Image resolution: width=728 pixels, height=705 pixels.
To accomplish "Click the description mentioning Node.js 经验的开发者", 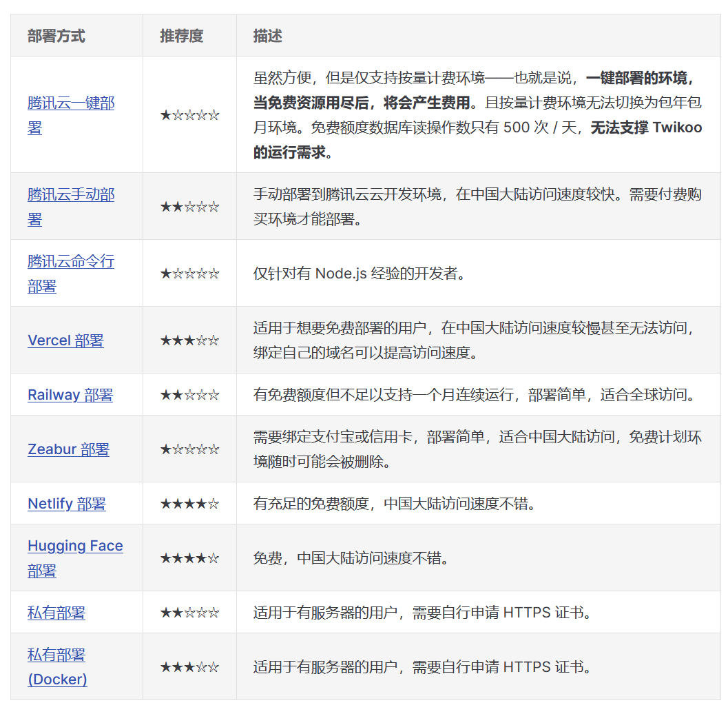I will (360, 274).
